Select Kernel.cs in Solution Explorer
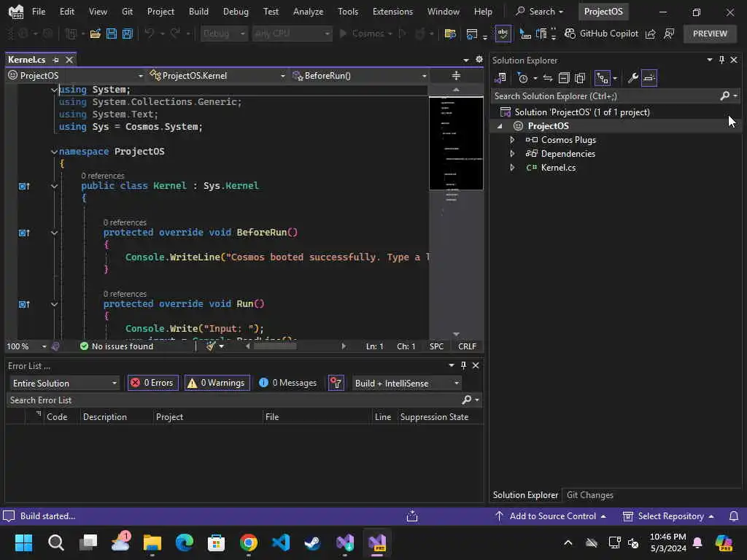747x560 pixels. (558, 168)
